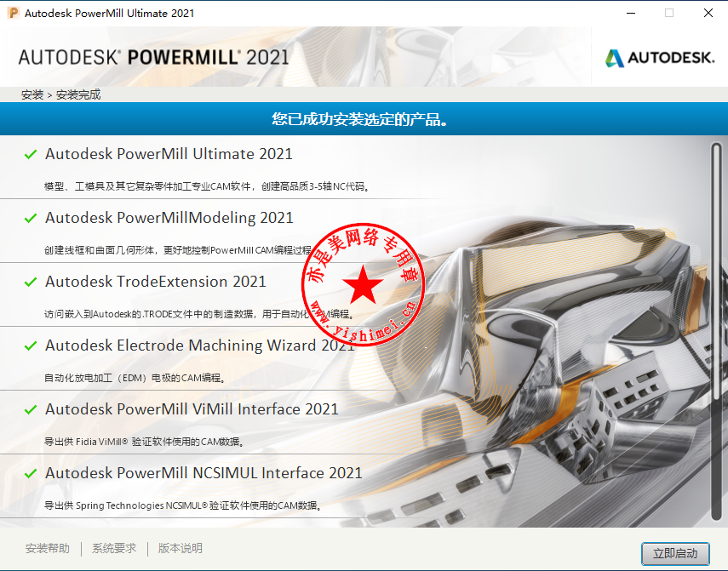
Task: Select the Autodesk PowerMillModeling 2021 entry
Action: coord(169,218)
